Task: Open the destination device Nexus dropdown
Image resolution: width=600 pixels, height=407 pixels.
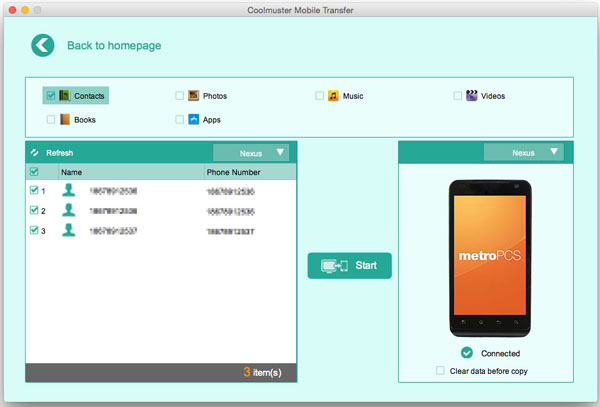Action: (x=523, y=153)
